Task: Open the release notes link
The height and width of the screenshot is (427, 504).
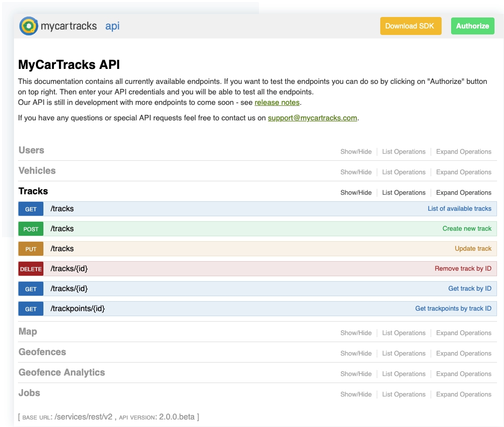Action: 277,102
